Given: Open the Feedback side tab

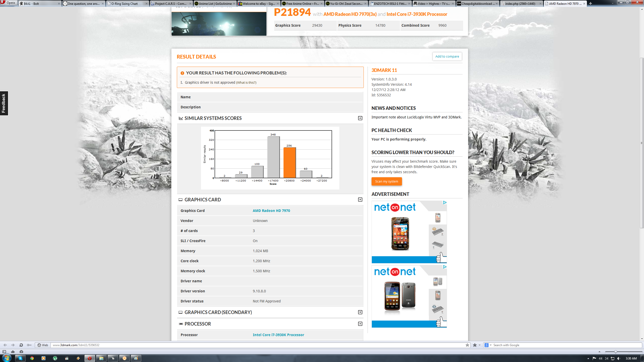Looking at the screenshot, I should click(4, 103).
